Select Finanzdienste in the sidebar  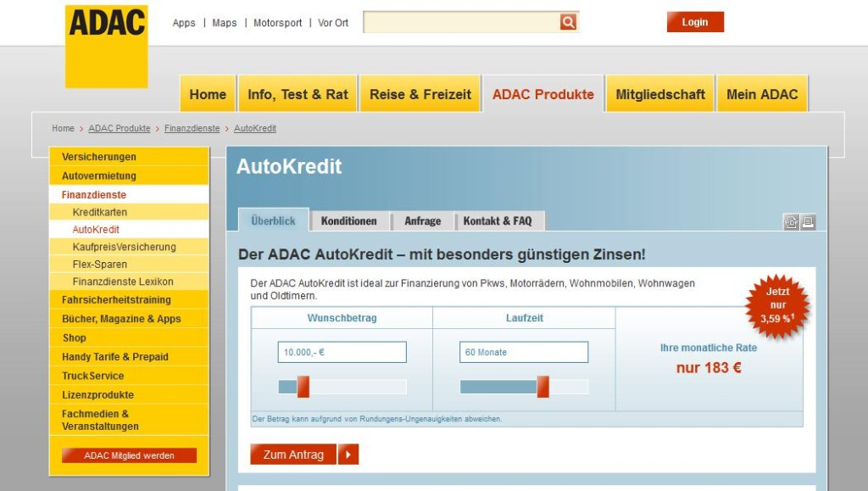point(129,195)
